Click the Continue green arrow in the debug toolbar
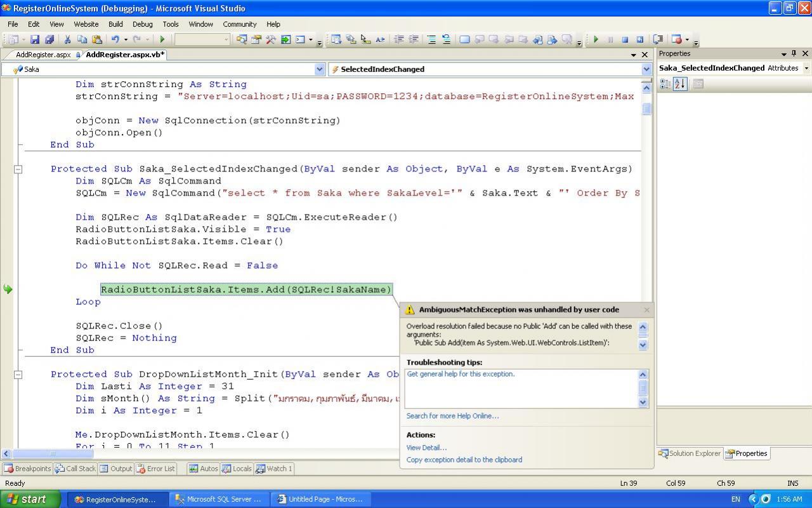The image size is (812, 508). (596, 39)
